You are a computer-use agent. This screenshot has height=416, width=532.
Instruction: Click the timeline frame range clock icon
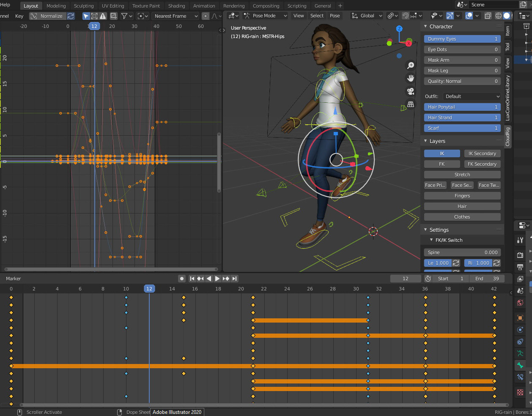(x=428, y=279)
